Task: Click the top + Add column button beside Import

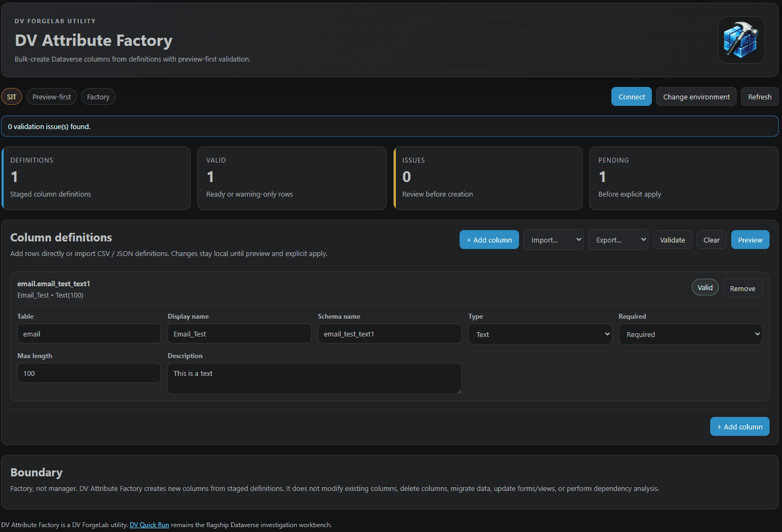Action: (489, 240)
